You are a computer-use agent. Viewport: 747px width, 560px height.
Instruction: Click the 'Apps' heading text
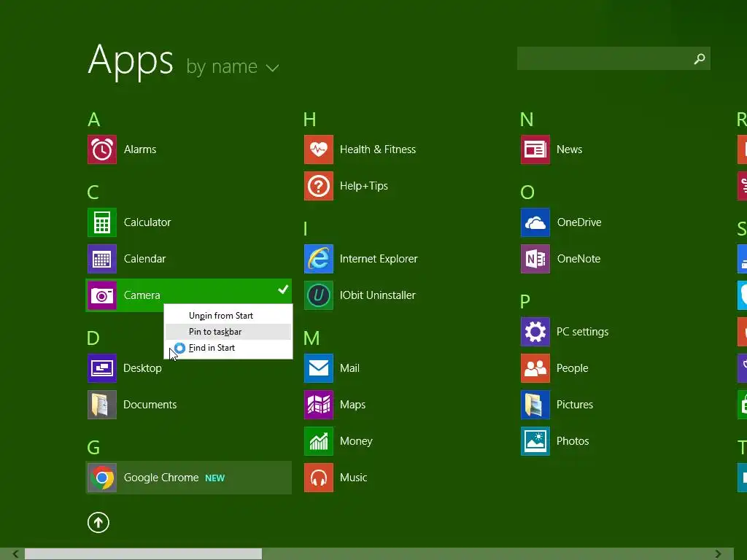point(131,61)
